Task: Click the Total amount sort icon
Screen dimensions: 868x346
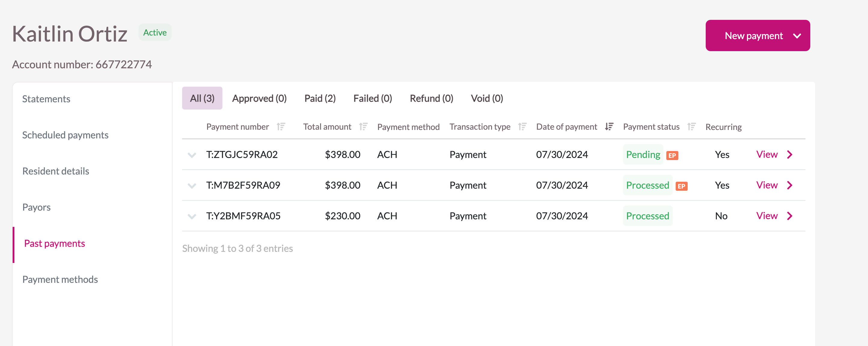Action: click(x=363, y=126)
